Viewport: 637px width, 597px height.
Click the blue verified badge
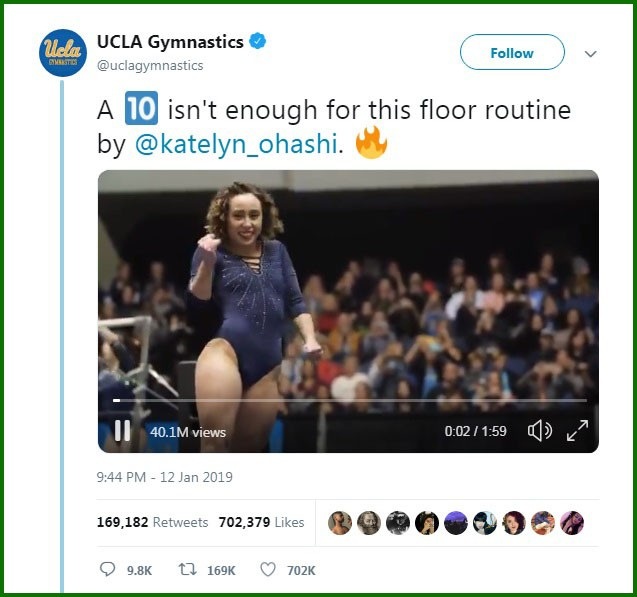tap(258, 42)
